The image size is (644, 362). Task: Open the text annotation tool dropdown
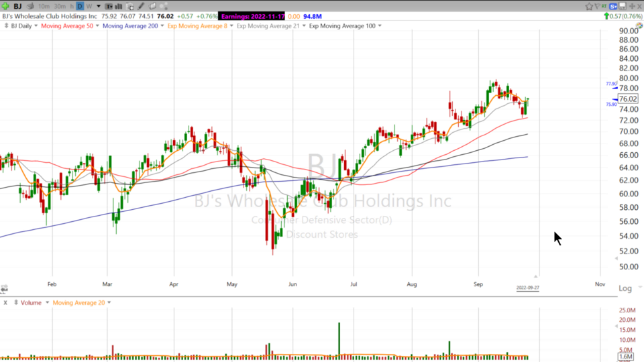tap(109, 6)
